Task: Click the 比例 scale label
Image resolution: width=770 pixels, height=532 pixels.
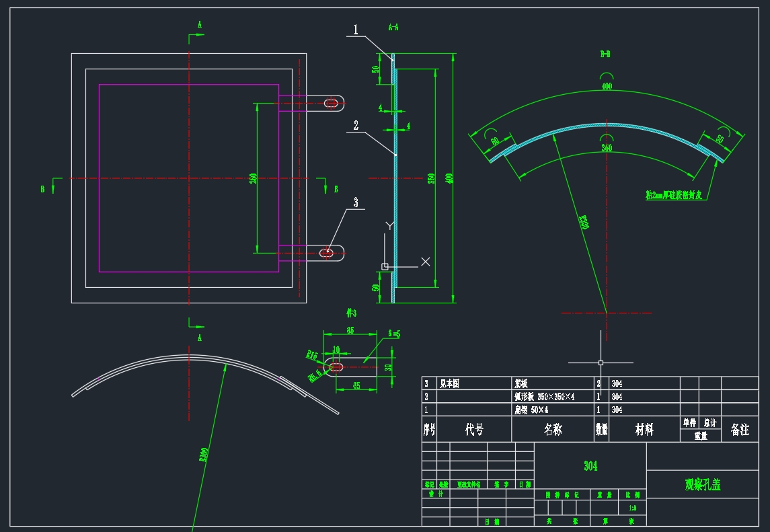Action: pyautogui.click(x=633, y=495)
